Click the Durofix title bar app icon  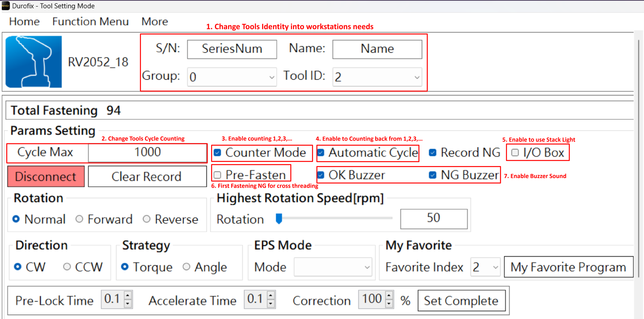coord(6,6)
